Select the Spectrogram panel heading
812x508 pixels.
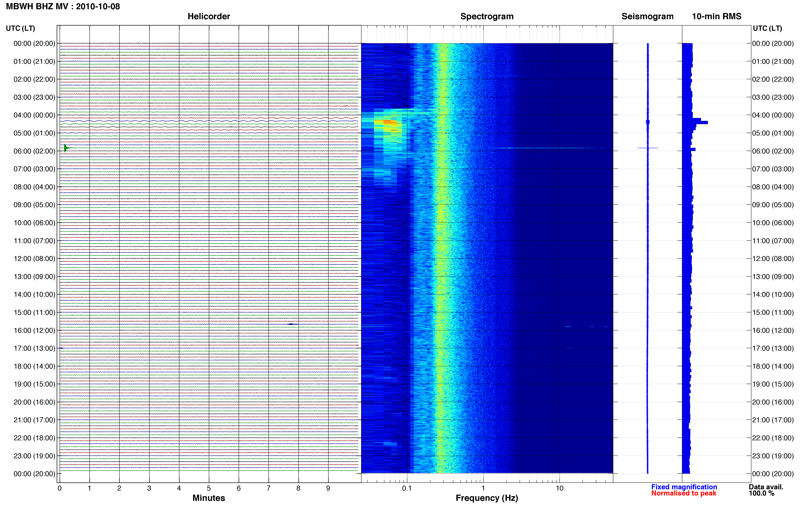coord(487,16)
